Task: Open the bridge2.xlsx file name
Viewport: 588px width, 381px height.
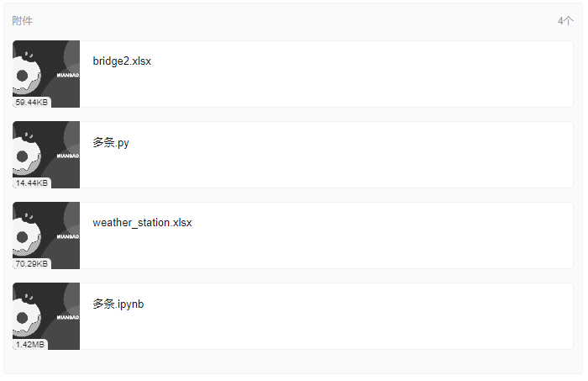Action: [122, 61]
